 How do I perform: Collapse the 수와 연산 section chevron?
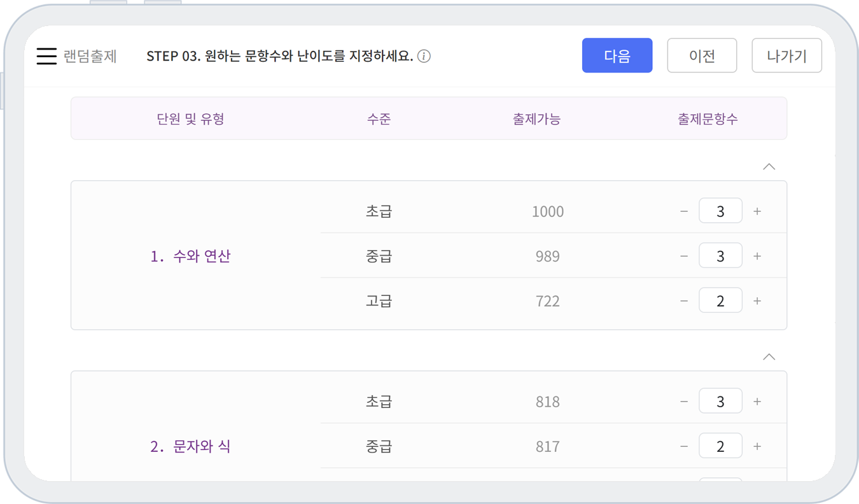coord(769,167)
